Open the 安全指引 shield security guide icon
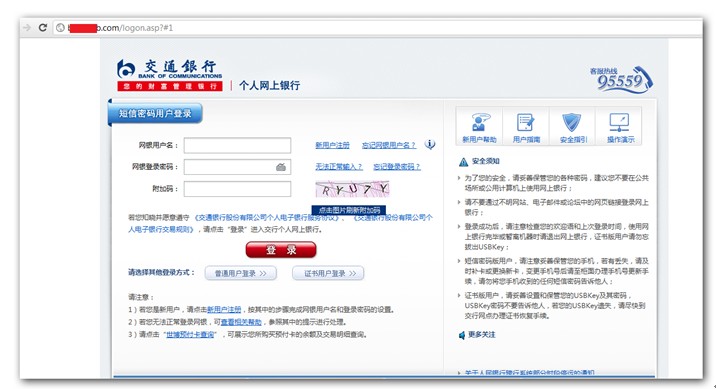 [x=573, y=126]
